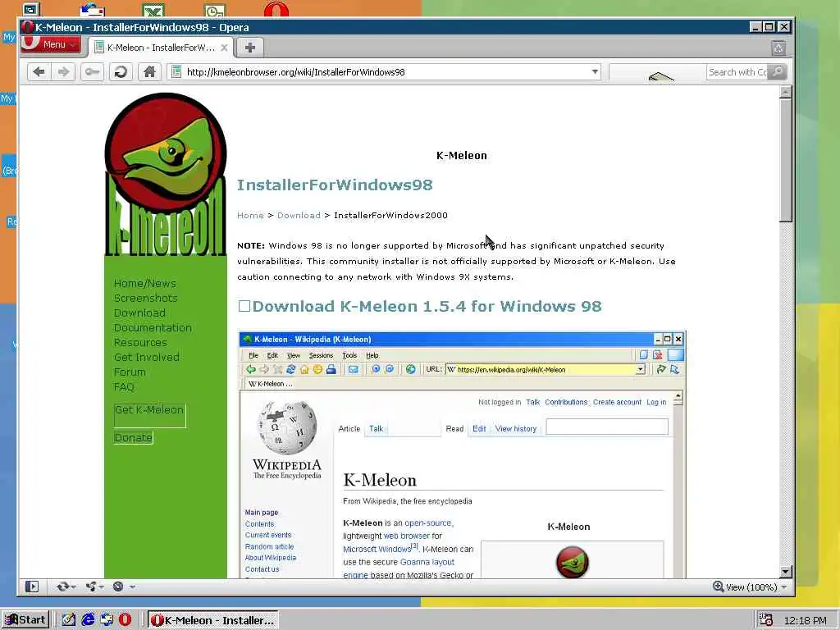Screen dimensions: 840x630
Task: Click the page icon in the address bar
Action: click(176, 72)
